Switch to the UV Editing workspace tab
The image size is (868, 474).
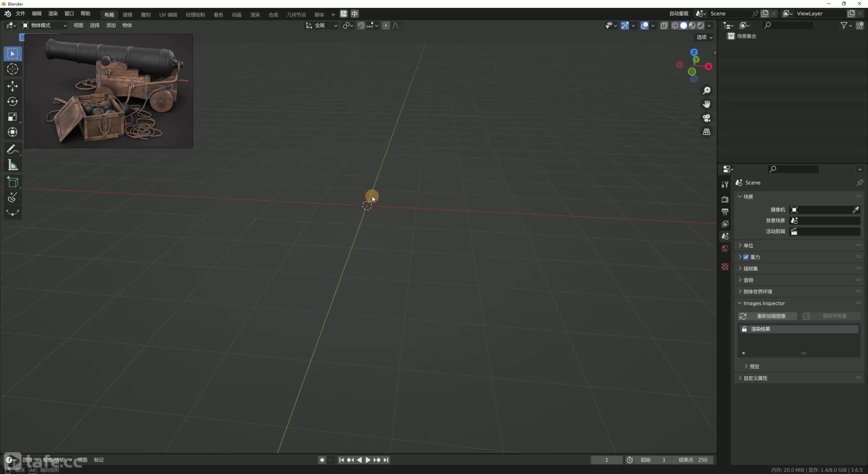tap(168, 15)
